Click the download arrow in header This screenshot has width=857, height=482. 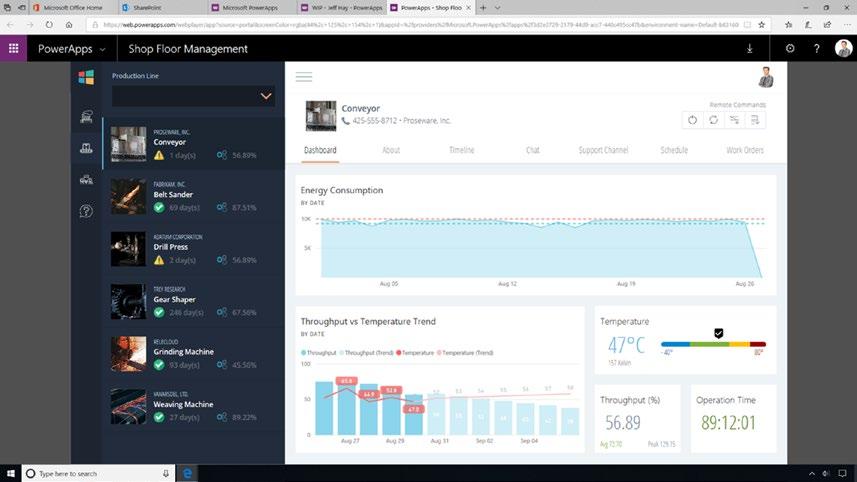click(x=749, y=49)
